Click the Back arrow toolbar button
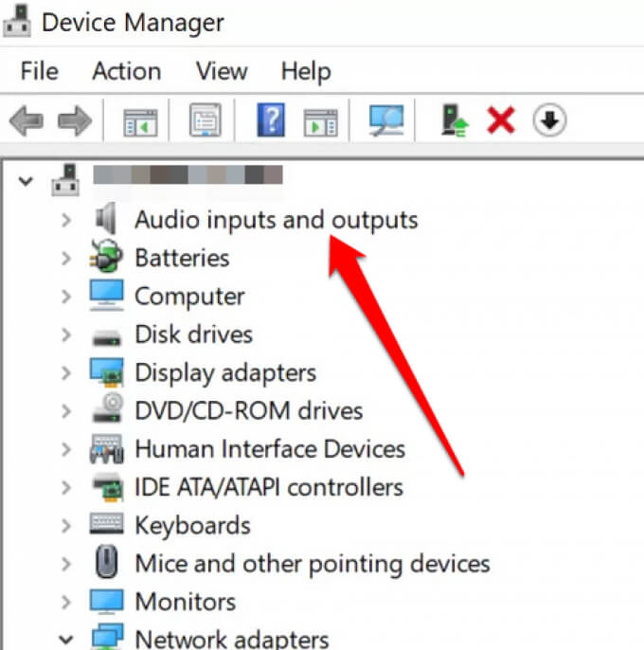This screenshot has width=644, height=650. [26, 120]
